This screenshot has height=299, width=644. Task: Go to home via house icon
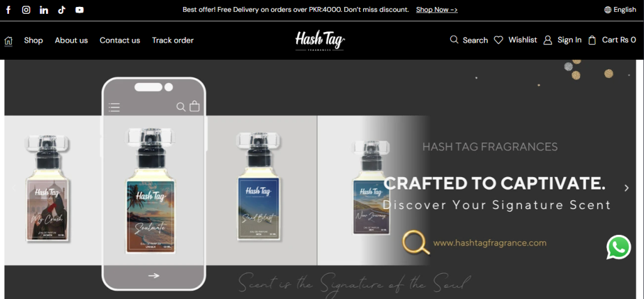8,41
